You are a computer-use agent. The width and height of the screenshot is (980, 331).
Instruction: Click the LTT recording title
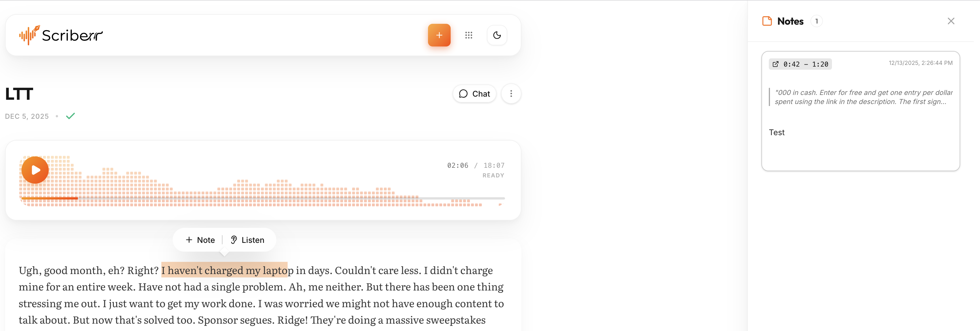click(19, 94)
